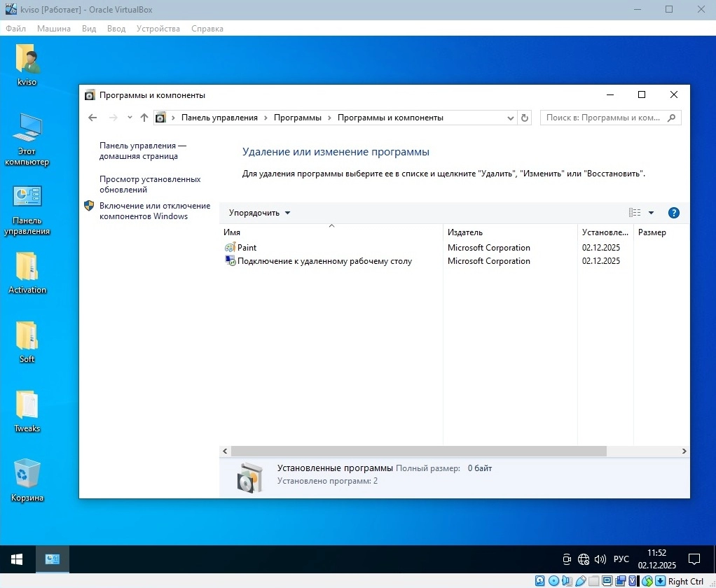This screenshot has height=588, width=716.
Task: Click the Windows Start button
Action: tap(17, 559)
